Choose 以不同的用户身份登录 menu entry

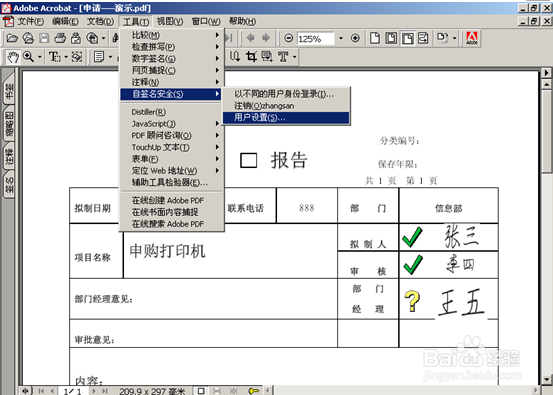pyautogui.click(x=286, y=94)
